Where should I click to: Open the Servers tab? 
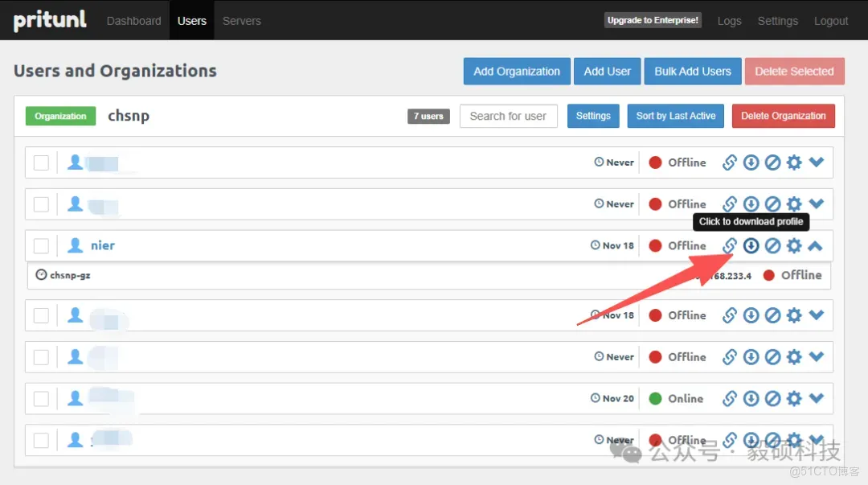click(242, 21)
